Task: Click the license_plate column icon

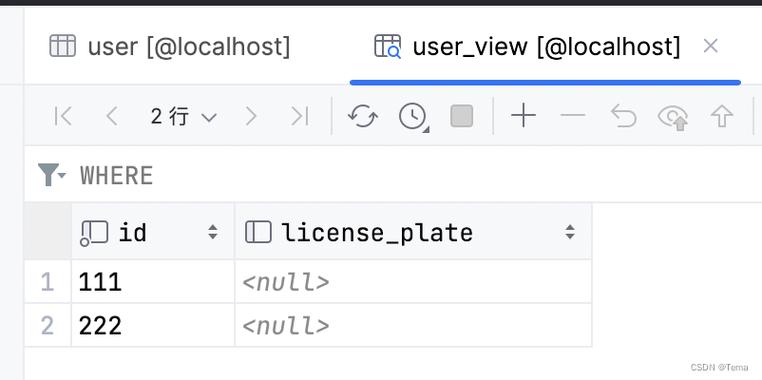Action: pos(258,232)
